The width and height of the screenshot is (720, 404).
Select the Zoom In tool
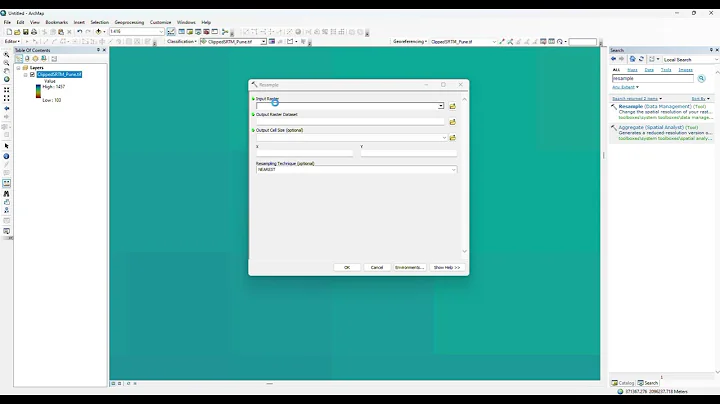pyautogui.click(x=6, y=54)
